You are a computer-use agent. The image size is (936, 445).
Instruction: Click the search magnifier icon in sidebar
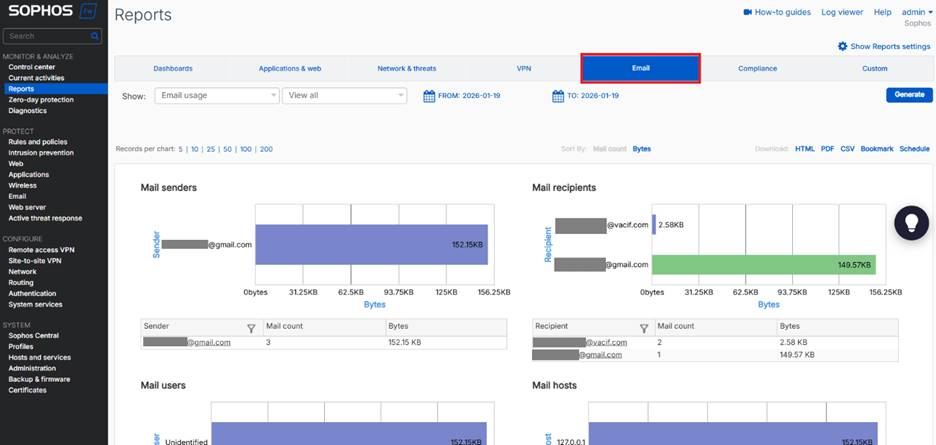pos(95,36)
